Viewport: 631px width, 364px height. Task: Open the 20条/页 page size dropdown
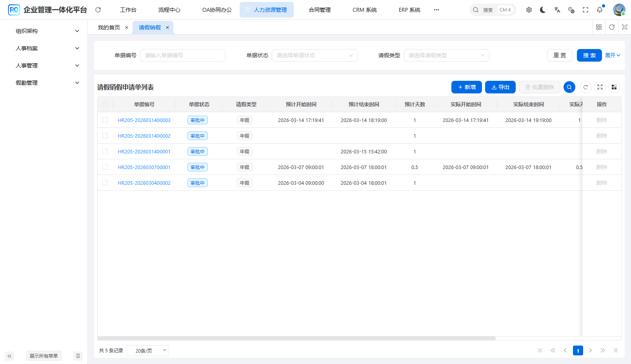(x=148, y=350)
